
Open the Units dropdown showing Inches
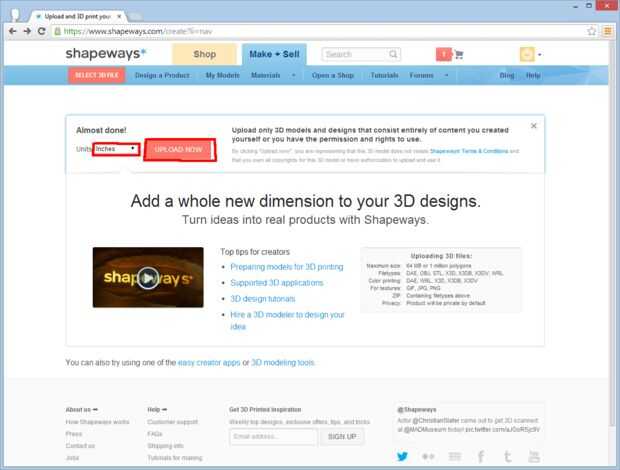tap(116, 149)
